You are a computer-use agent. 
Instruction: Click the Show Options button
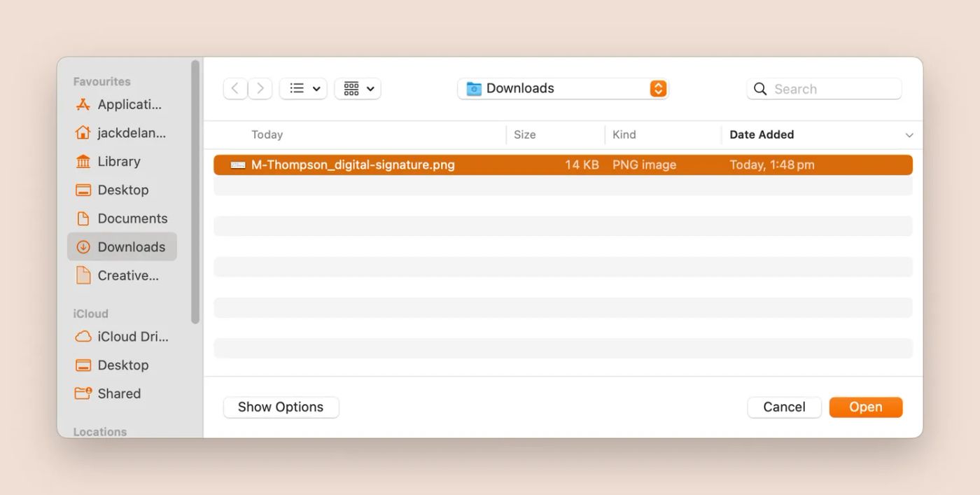(x=281, y=407)
